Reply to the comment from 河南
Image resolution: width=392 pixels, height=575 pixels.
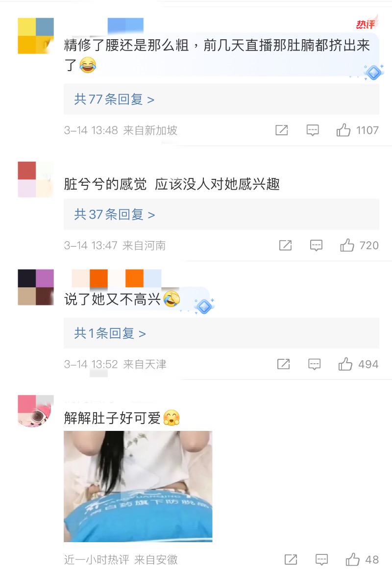(x=316, y=246)
